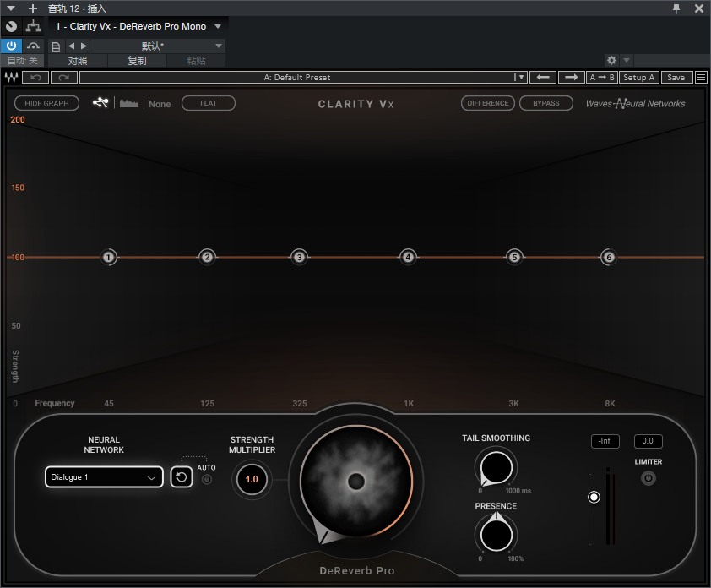Open the 默认 preset dropdown
This screenshot has height=588, width=711.
[158, 46]
